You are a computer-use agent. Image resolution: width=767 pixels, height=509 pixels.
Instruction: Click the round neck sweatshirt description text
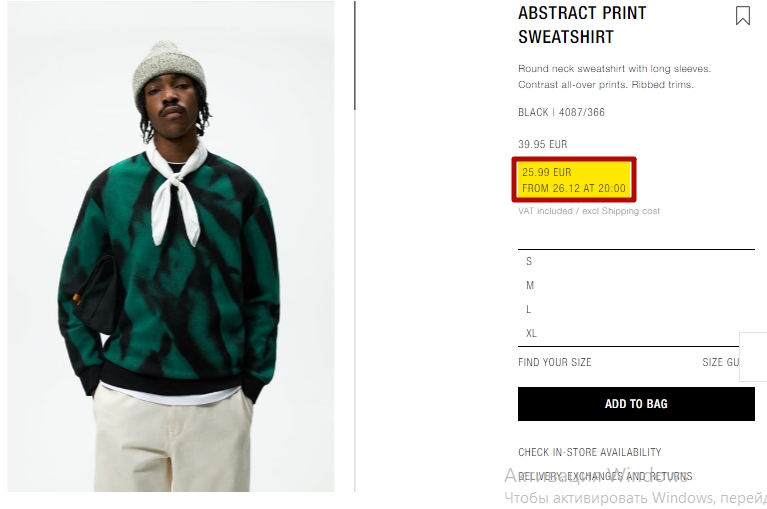pyautogui.click(x=614, y=76)
